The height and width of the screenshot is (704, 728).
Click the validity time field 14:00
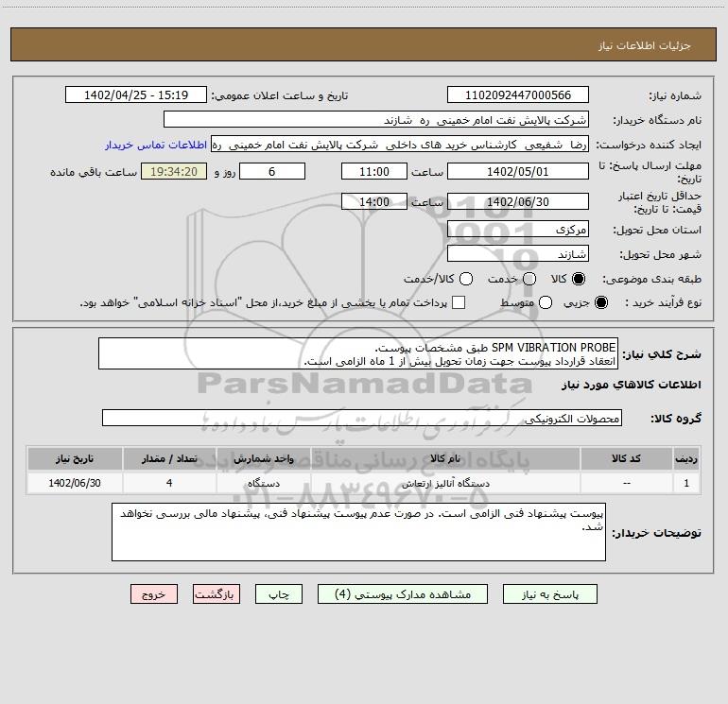point(374,201)
